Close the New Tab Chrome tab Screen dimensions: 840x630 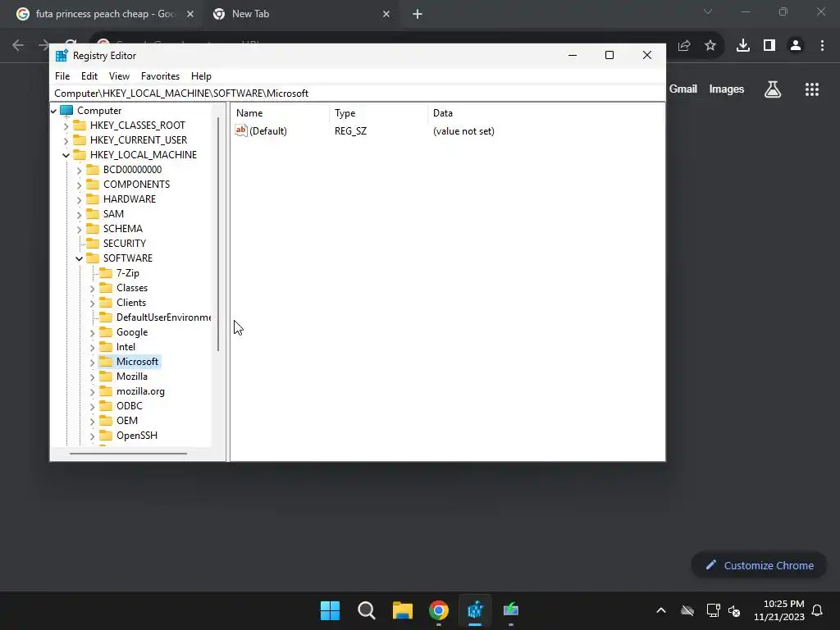(386, 14)
